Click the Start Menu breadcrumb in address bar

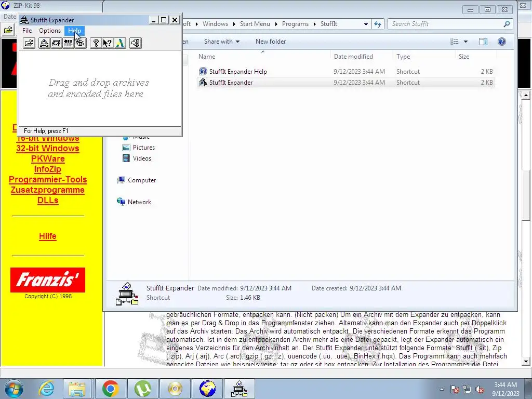tap(255, 24)
